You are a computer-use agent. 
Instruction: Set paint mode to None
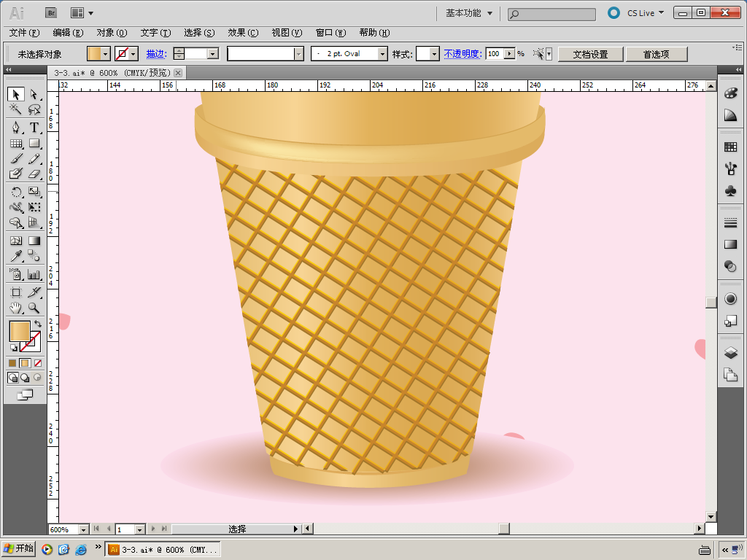(38, 363)
